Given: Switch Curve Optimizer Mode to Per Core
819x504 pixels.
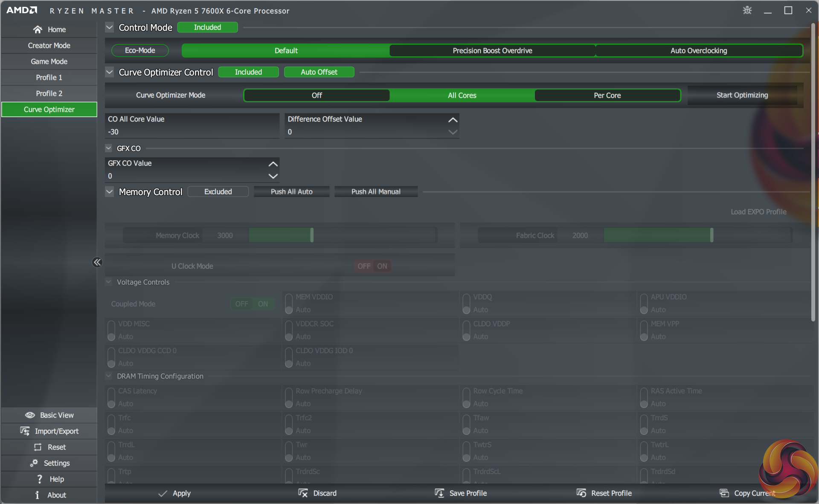Looking at the screenshot, I should [x=607, y=96].
